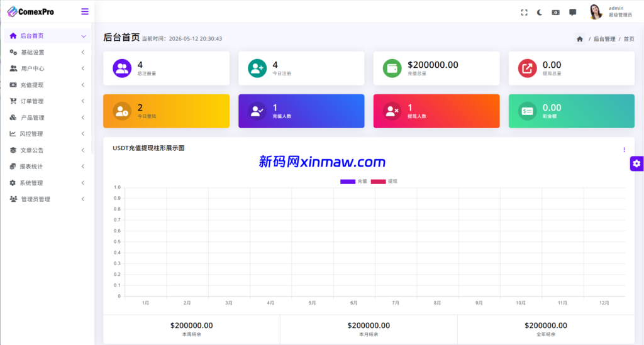Click the 超级管理员 role label
Screen dimensions: 644x345
pyautogui.click(x=620, y=15)
